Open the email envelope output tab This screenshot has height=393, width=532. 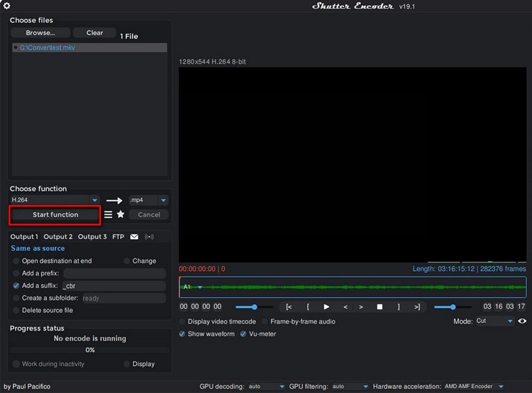pyautogui.click(x=134, y=236)
